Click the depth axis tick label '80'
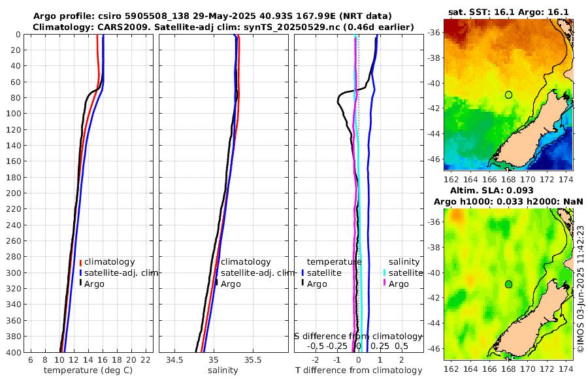588x379 pixels. point(16,98)
